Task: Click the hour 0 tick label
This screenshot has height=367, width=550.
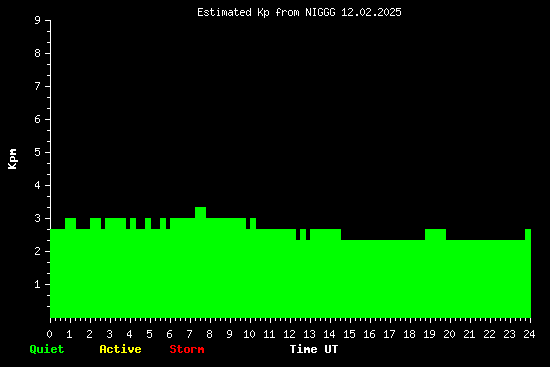Action: pos(49,334)
